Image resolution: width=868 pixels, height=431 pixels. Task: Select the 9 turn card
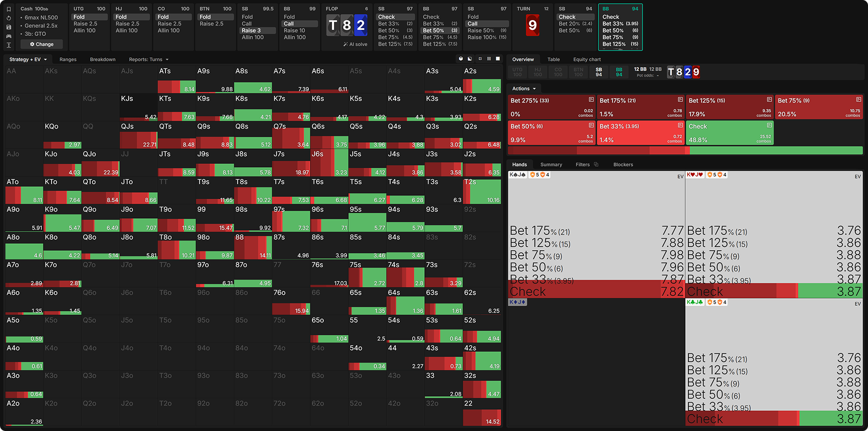click(532, 25)
